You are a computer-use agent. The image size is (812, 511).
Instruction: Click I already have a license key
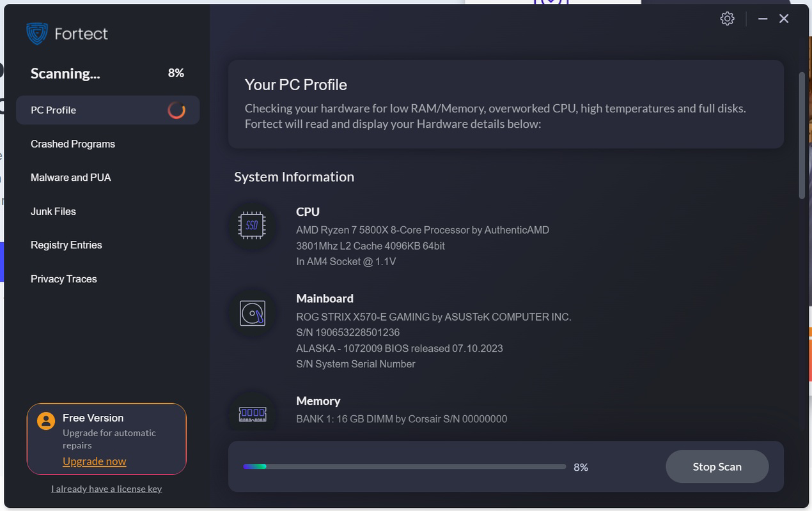coord(107,489)
